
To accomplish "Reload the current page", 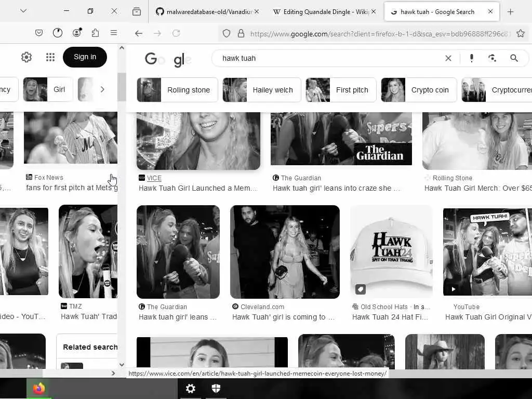I will click(x=176, y=33).
